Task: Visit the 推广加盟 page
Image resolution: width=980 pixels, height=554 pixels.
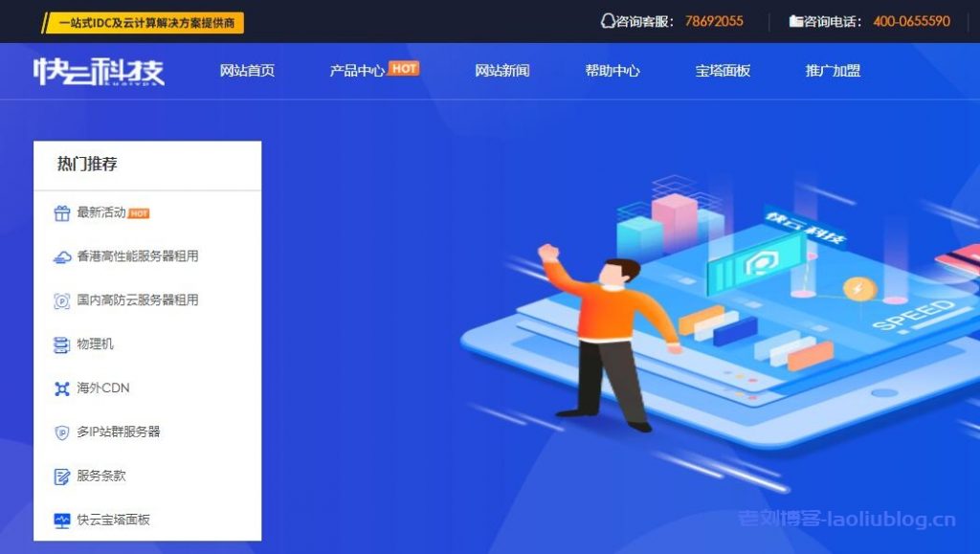Action: (x=834, y=71)
